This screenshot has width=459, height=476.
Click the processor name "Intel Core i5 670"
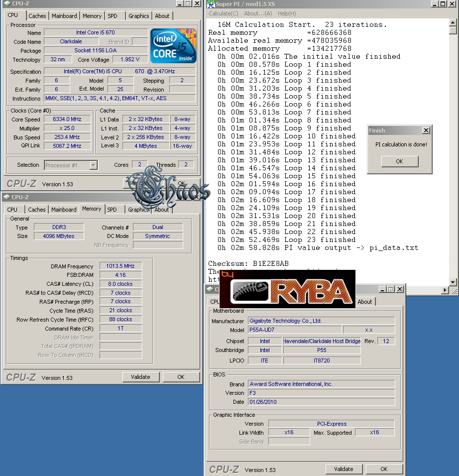[x=95, y=32]
